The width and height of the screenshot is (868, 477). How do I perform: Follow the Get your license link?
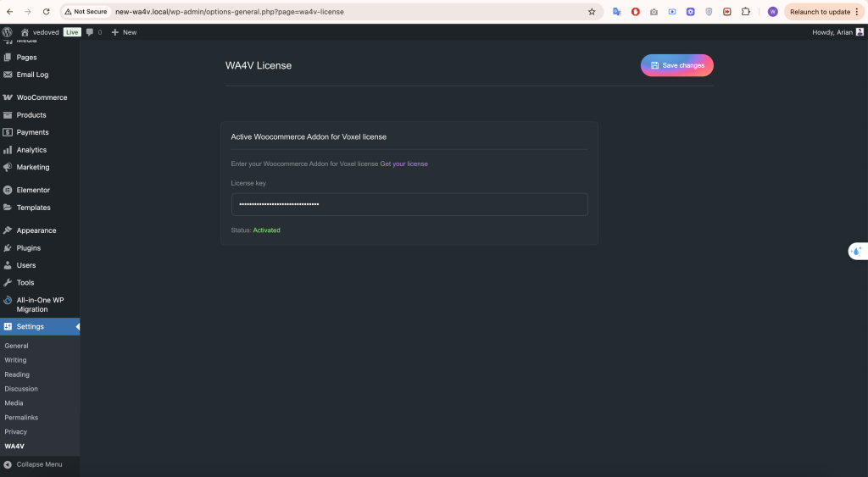(403, 164)
